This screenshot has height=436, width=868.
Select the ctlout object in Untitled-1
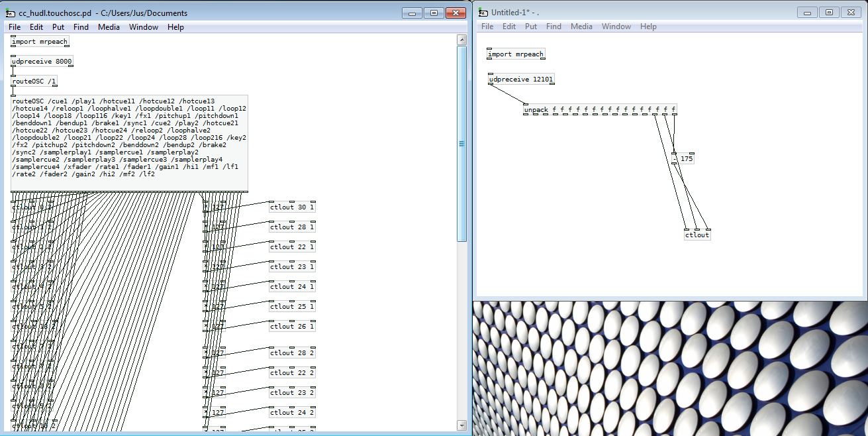[x=697, y=235]
